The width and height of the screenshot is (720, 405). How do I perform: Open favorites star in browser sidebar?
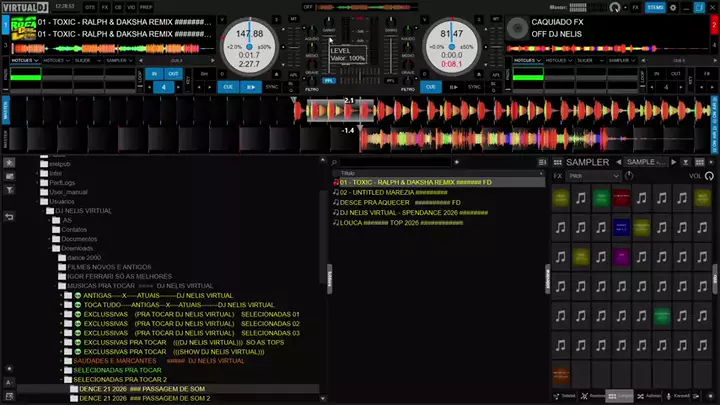pos(9,162)
